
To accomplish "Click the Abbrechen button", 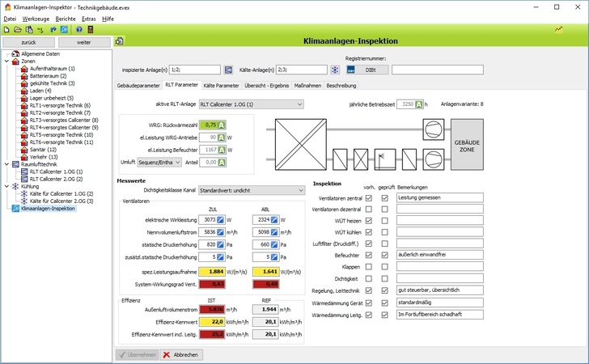I will [x=181, y=354].
